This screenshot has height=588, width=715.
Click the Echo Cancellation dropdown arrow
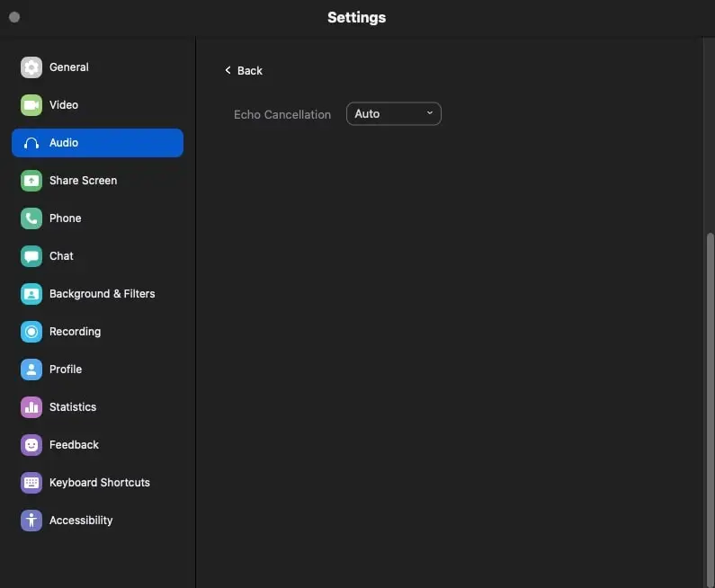(430, 113)
